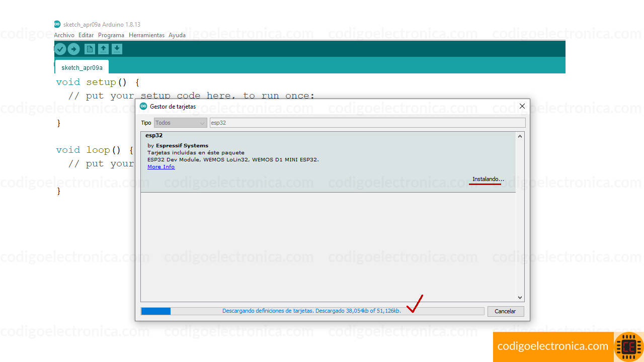644x362 pixels.
Task: Click the Arduino icon in the Gestor de tarjetas title bar
Action: (143, 106)
